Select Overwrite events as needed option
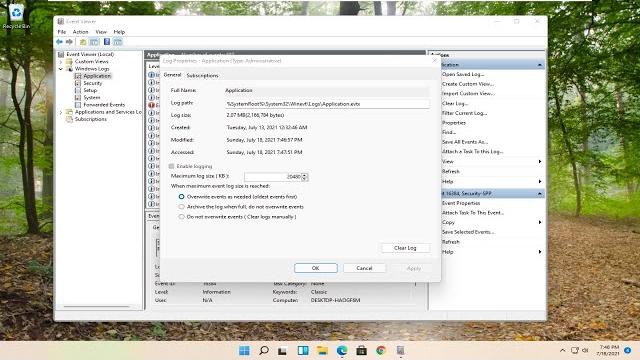The image size is (640, 360). click(181, 197)
